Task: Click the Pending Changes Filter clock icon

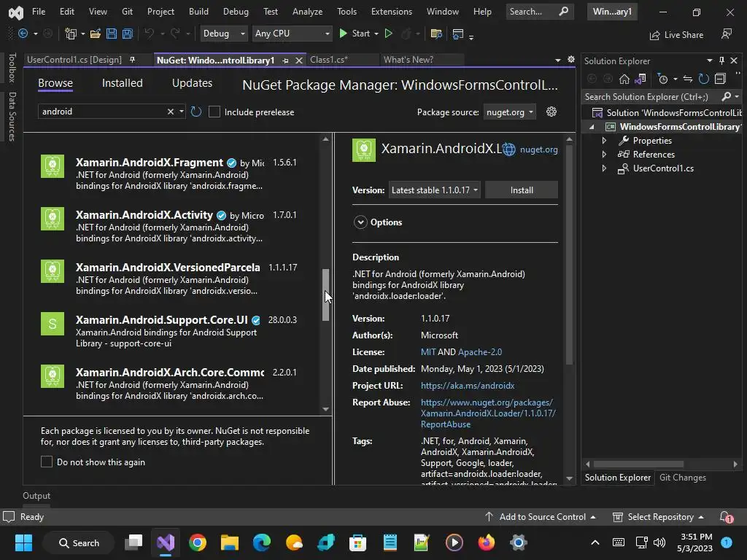Action: (662, 79)
